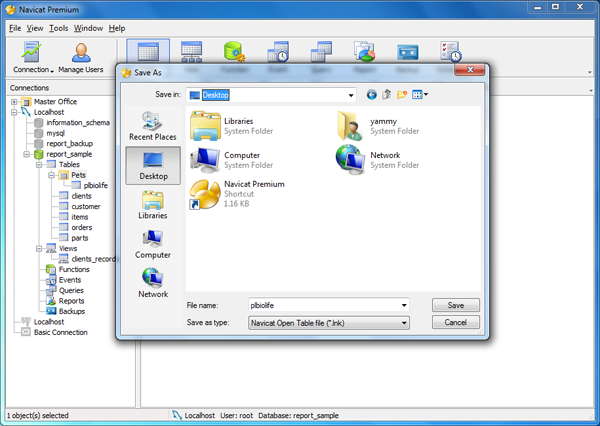
Task: Go up one folder level icon
Action: (386, 95)
